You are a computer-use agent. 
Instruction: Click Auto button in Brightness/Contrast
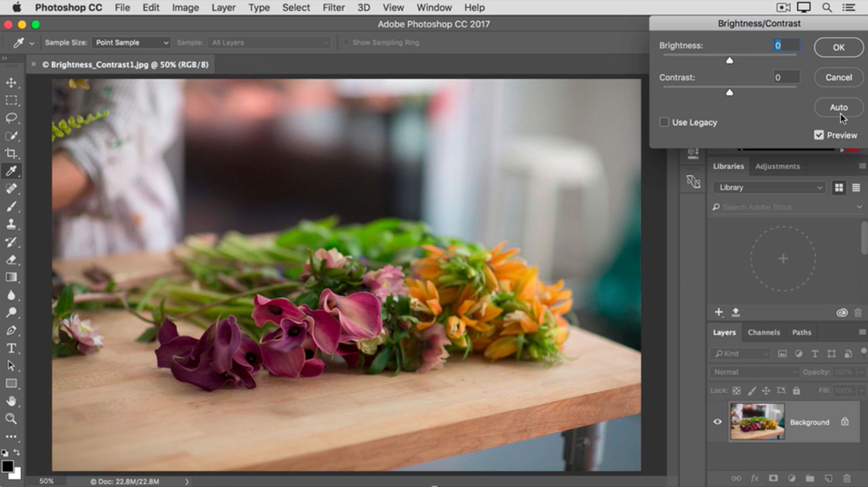[838, 107]
